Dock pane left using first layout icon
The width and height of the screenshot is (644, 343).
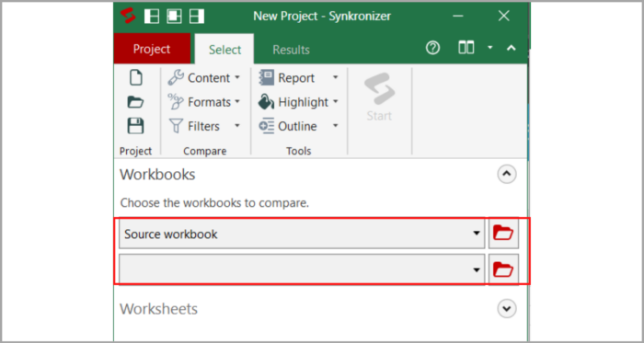152,16
